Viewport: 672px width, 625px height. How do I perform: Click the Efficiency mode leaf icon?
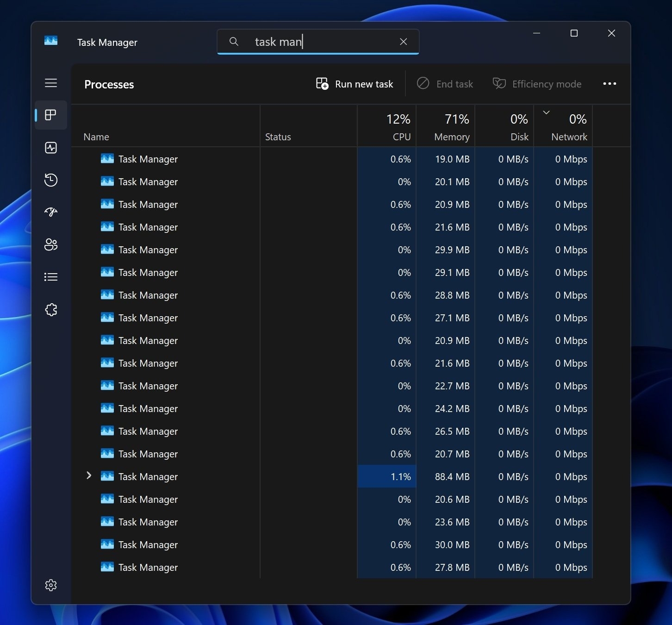tap(499, 83)
